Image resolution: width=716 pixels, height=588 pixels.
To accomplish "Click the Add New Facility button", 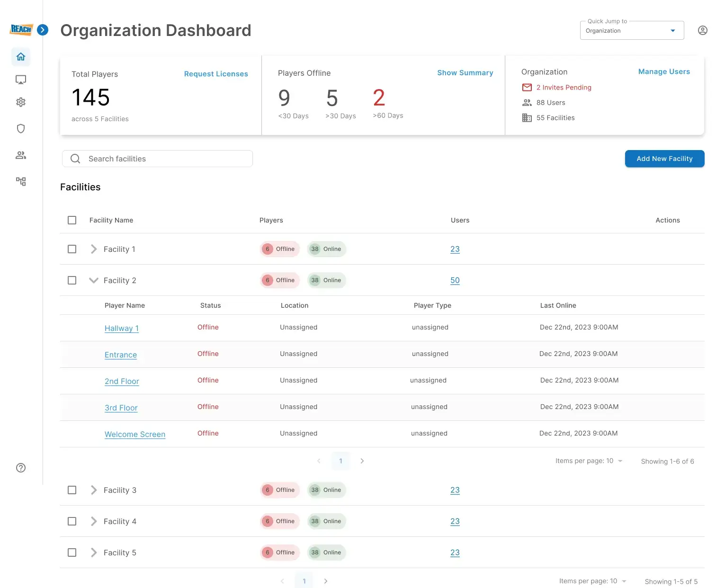I will click(x=664, y=159).
